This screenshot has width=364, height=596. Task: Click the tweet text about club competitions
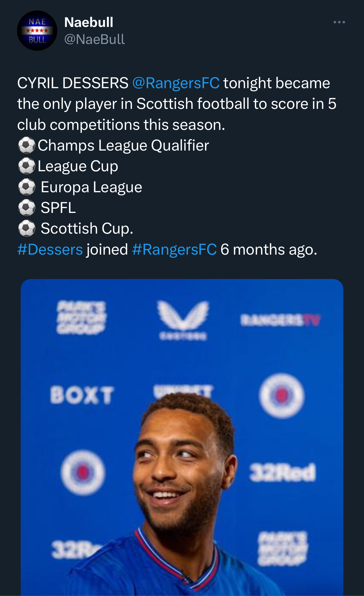(x=177, y=104)
